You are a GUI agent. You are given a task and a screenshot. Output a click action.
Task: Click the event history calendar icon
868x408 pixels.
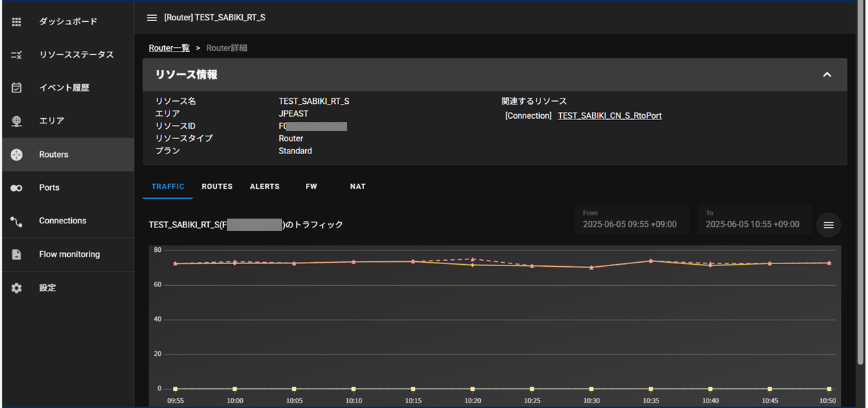[x=17, y=88]
